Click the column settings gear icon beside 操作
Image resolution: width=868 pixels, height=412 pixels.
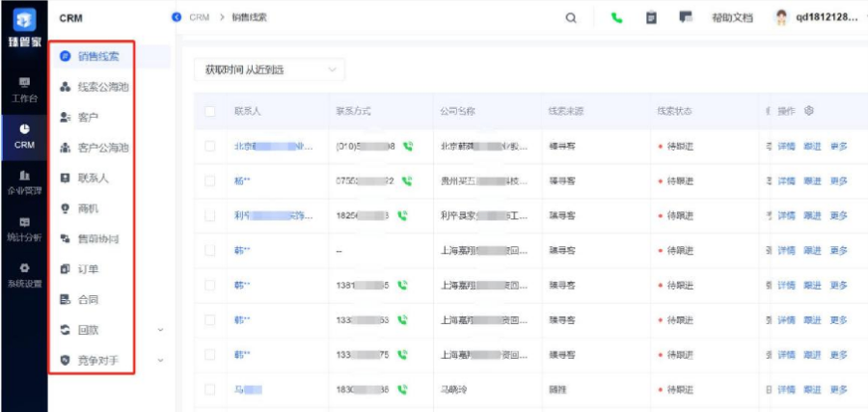tap(809, 111)
